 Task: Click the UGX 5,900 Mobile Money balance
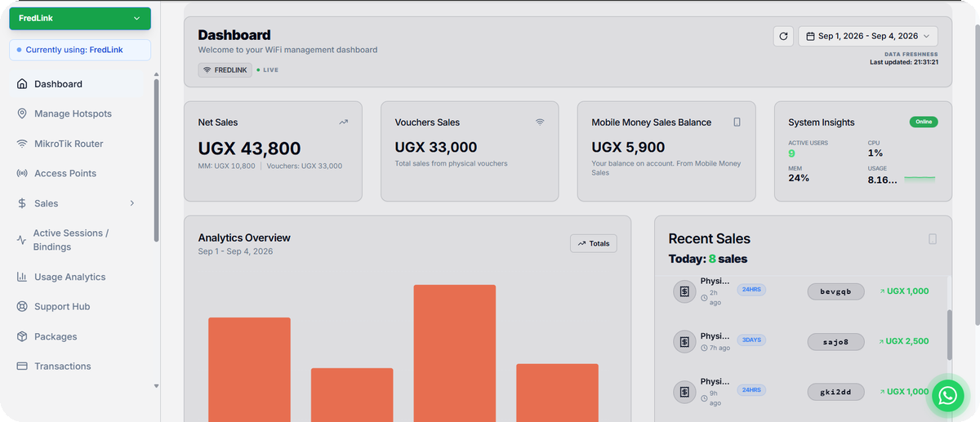[628, 148]
